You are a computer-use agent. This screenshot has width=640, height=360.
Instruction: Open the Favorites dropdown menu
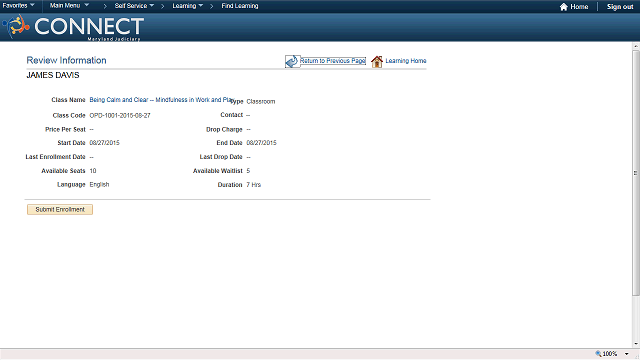click(x=18, y=6)
